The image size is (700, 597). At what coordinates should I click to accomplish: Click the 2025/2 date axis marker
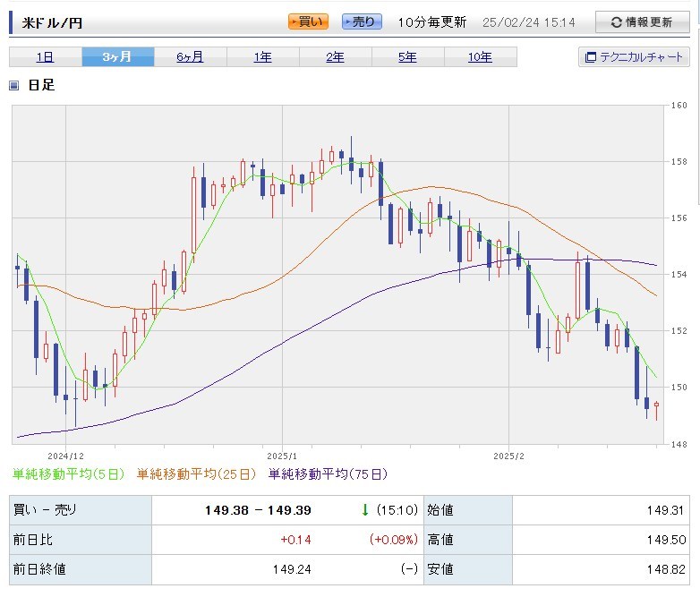[508, 456]
